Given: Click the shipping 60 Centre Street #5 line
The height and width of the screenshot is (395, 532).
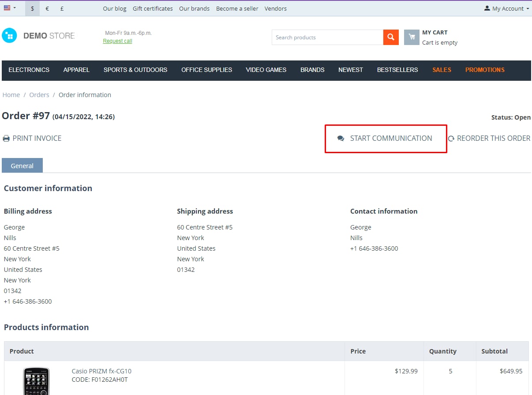Looking at the screenshot, I should (205, 227).
